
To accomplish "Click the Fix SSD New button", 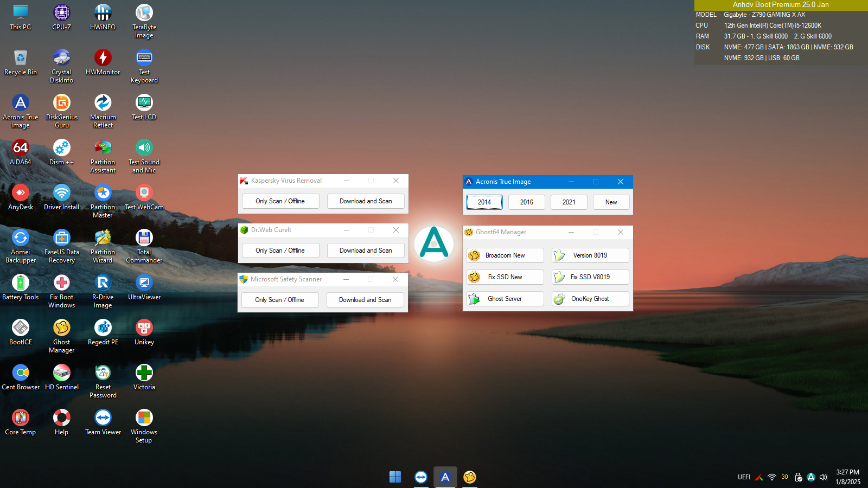I will (x=505, y=277).
